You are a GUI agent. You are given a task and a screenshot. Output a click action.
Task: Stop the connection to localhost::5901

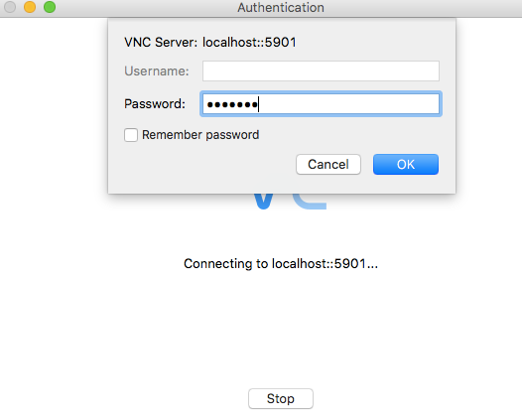(281, 398)
